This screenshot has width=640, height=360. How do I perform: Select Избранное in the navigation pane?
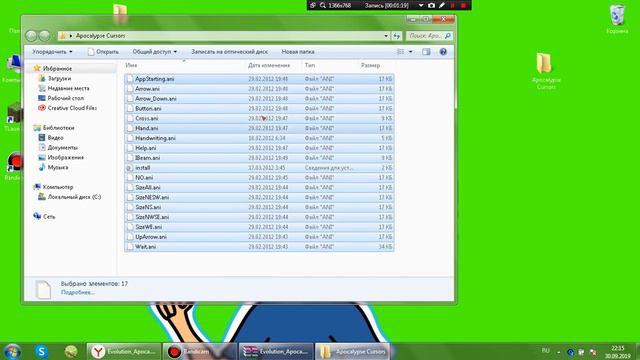tap(57, 69)
